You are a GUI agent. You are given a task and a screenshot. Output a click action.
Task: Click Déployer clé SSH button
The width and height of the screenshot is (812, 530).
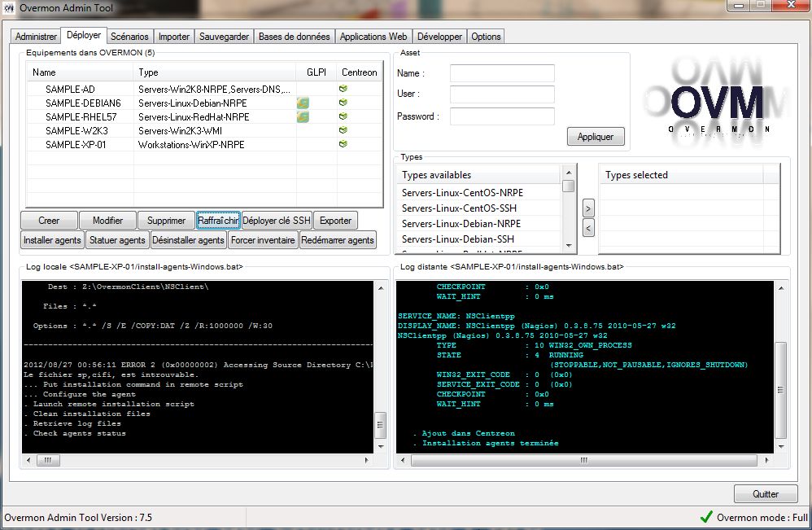click(x=277, y=220)
